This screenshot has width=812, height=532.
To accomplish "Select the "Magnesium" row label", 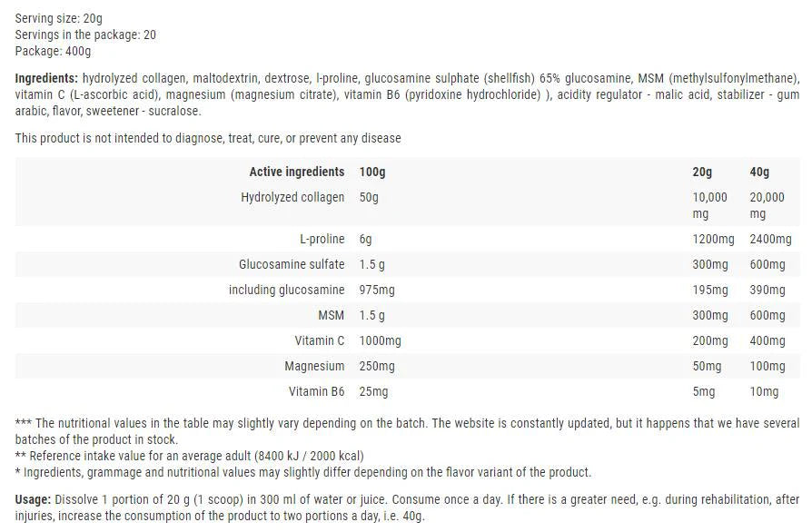I will [x=314, y=366].
